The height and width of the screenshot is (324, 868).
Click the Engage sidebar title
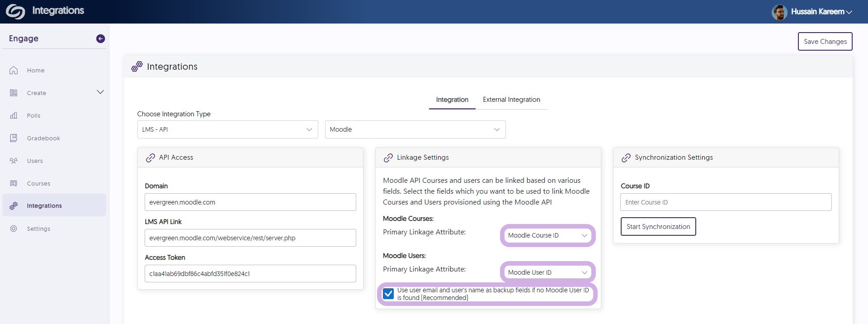(24, 39)
